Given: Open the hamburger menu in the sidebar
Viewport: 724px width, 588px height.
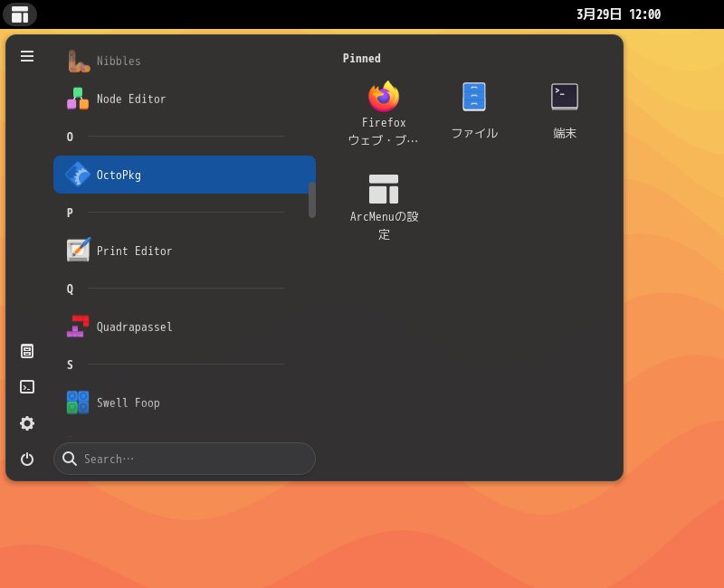Looking at the screenshot, I should 27,56.
